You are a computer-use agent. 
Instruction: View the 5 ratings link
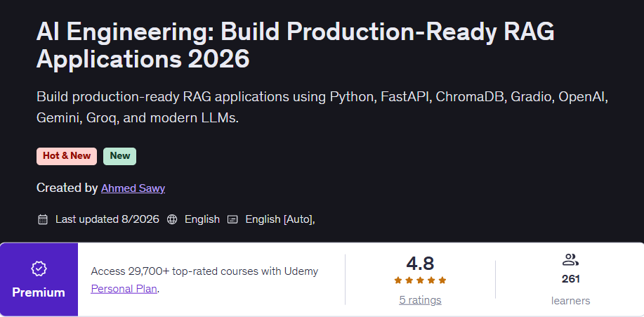click(420, 300)
